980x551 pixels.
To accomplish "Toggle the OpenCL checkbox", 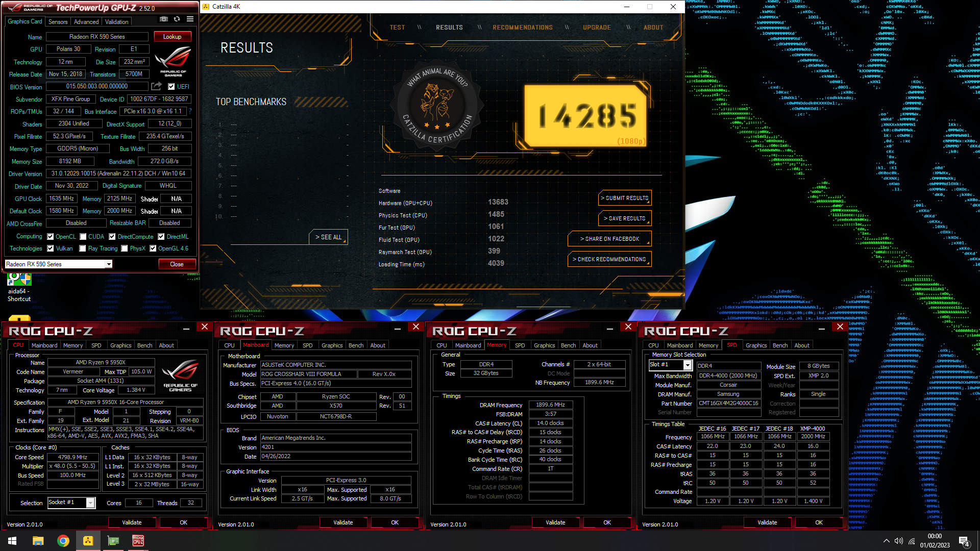I will (x=51, y=237).
